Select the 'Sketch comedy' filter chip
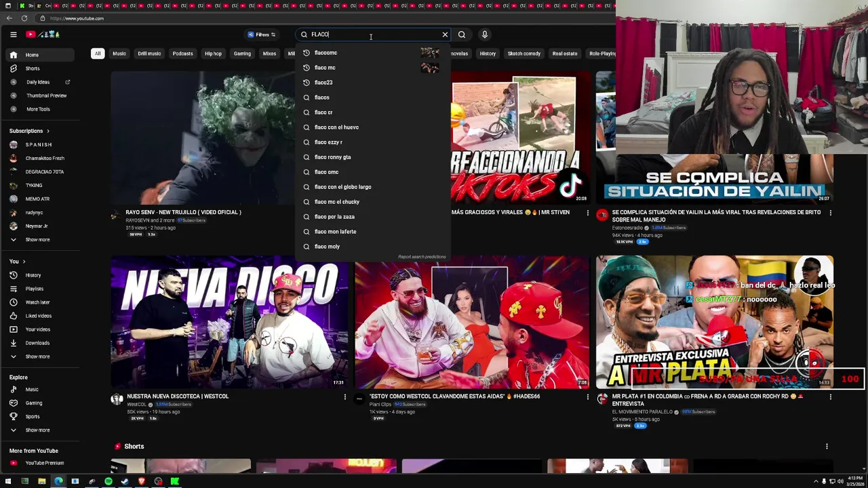Image resolution: width=868 pixels, height=488 pixels. coord(524,54)
